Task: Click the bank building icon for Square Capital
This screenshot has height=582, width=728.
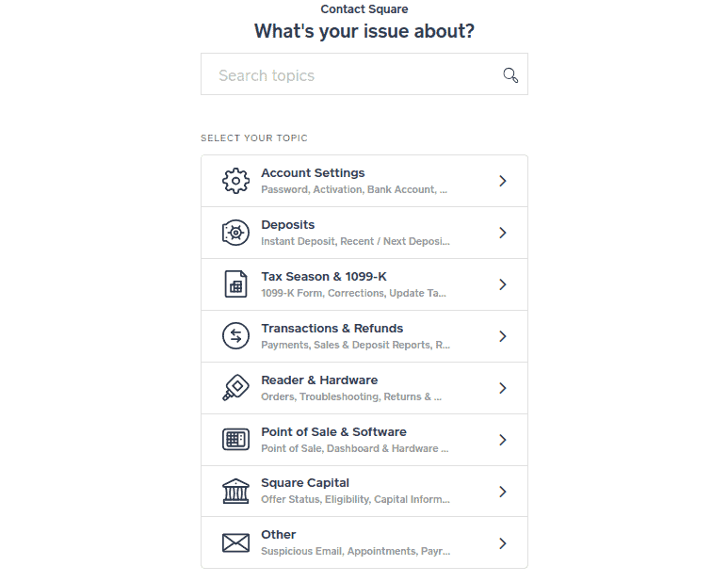Action: coord(235,491)
